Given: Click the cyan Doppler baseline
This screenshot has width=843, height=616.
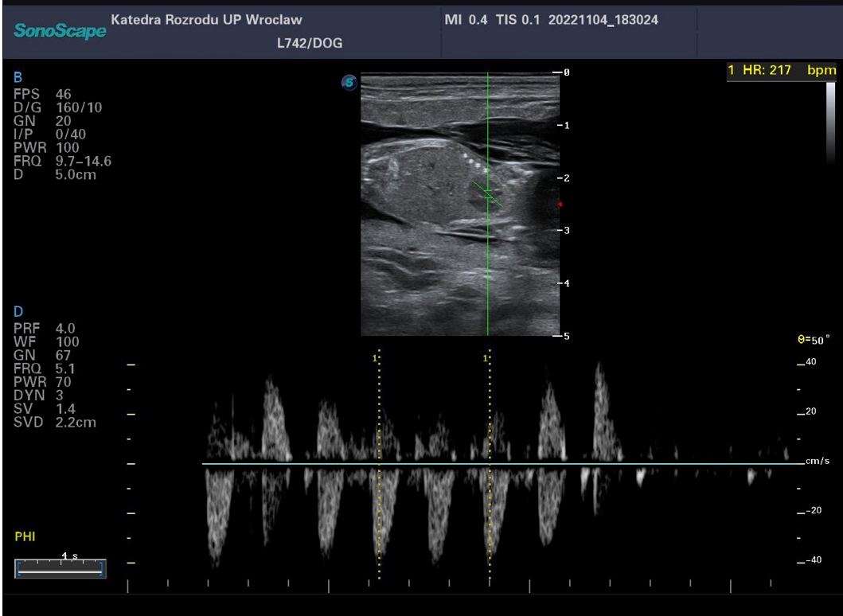Looking at the screenshot, I should [502, 463].
